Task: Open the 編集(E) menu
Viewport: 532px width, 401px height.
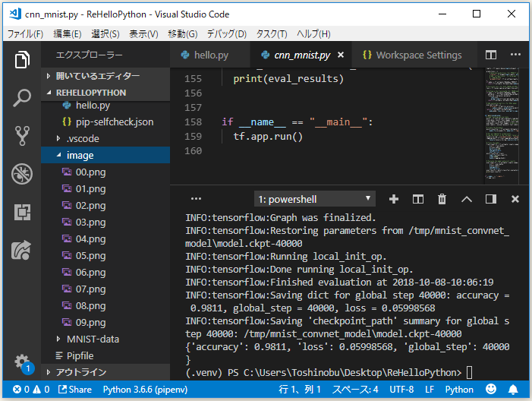Action: pyautogui.click(x=68, y=34)
